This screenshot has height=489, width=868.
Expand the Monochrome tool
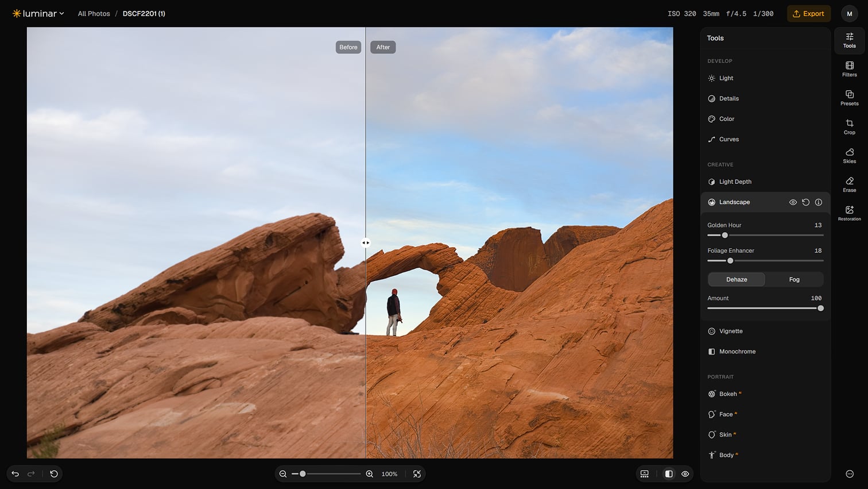(x=765, y=352)
